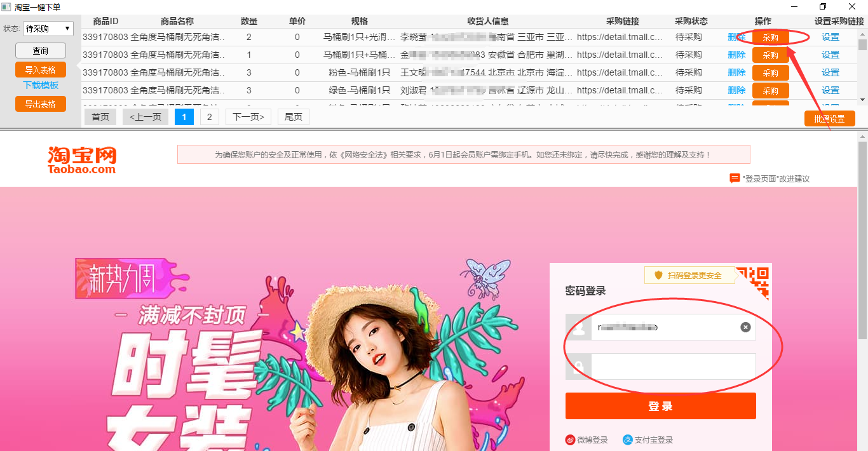Click the 商品ID column header
The image size is (868, 451).
pyautogui.click(x=105, y=21)
